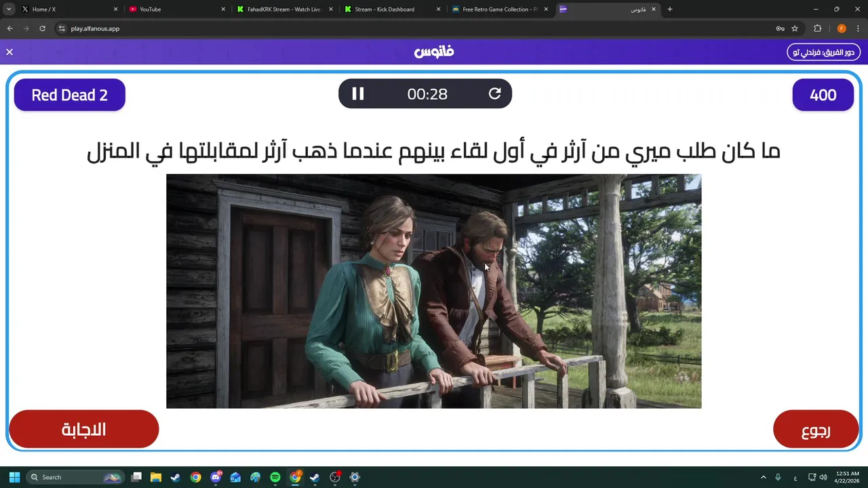Click the team turn pill دور الفريق
The height and width of the screenshot is (488, 868).
[823, 52]
